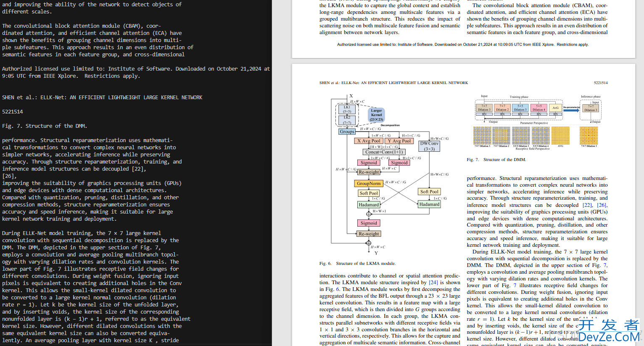Open citation link [26] in the PDF

602,205
